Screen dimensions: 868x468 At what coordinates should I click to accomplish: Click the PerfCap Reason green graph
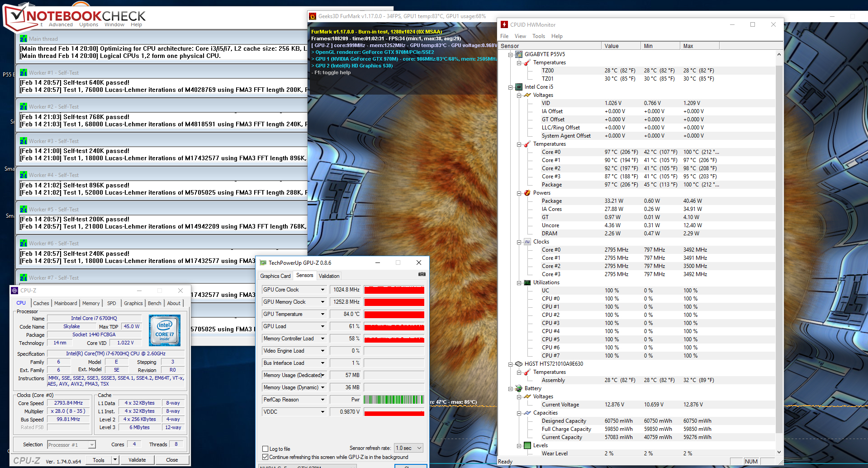tap(394, 400)
